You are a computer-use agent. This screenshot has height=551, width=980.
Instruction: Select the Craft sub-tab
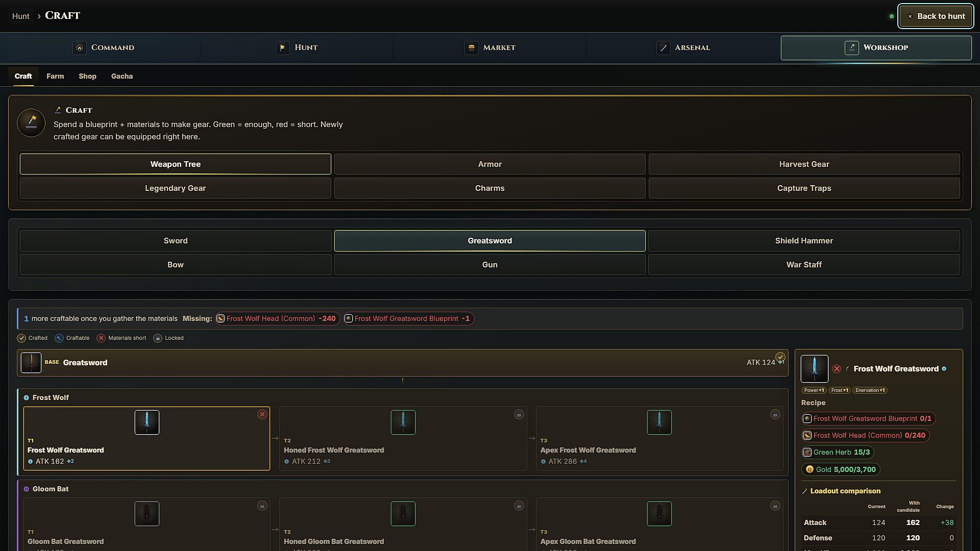tap(23, 76)
